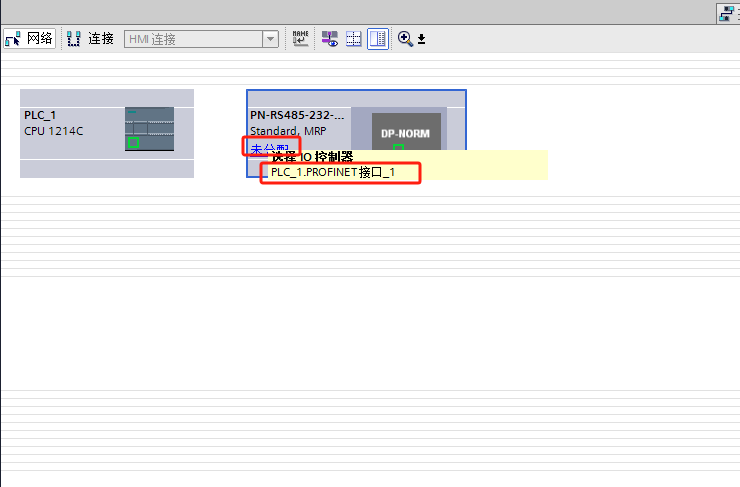Click the green PROFINET port on PLC_1
Image resolution: width=740 pixels, height=487 pixels.
(x=133, y=142)
